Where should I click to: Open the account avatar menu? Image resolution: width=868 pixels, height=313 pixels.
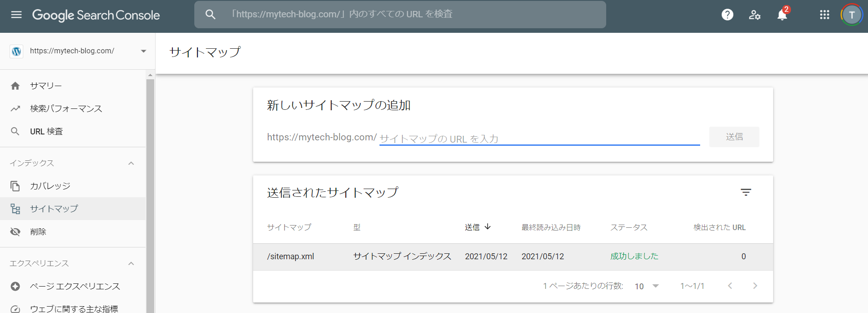(851, 15)
